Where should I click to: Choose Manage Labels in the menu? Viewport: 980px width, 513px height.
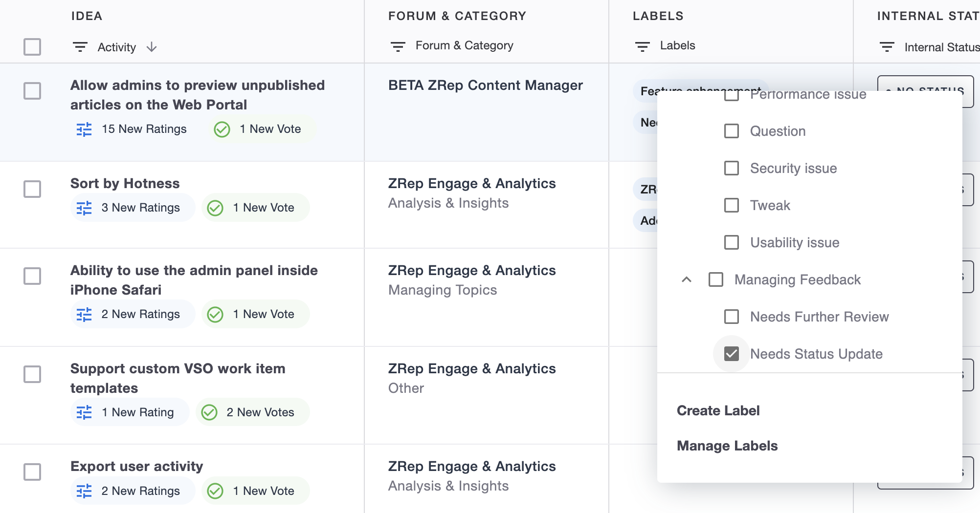point(727,446)
